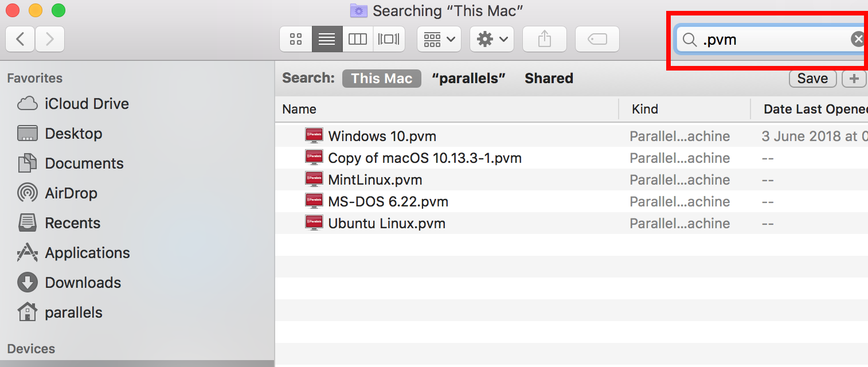Open Downloads in the sidebar
This screenshot has width=868, height=367.
click(69, 283)
